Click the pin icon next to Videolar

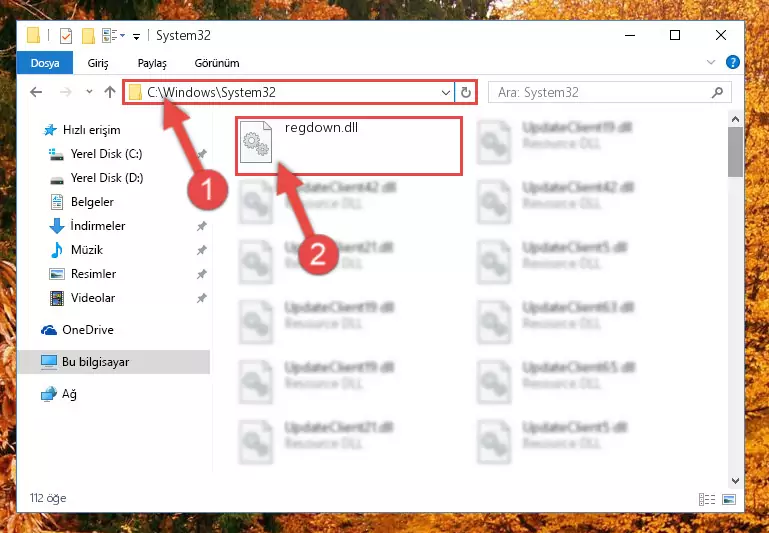pyautogui.click(x=202, y=298)
